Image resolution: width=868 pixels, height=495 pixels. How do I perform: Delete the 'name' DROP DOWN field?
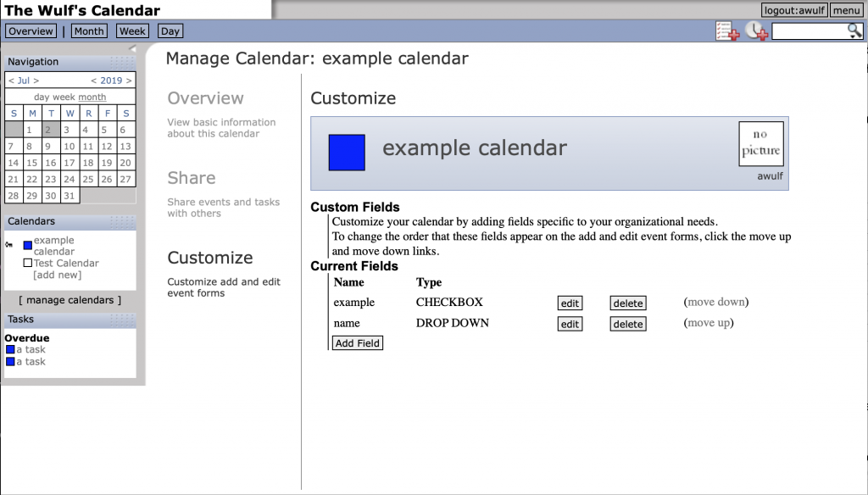tap(628, 324)
